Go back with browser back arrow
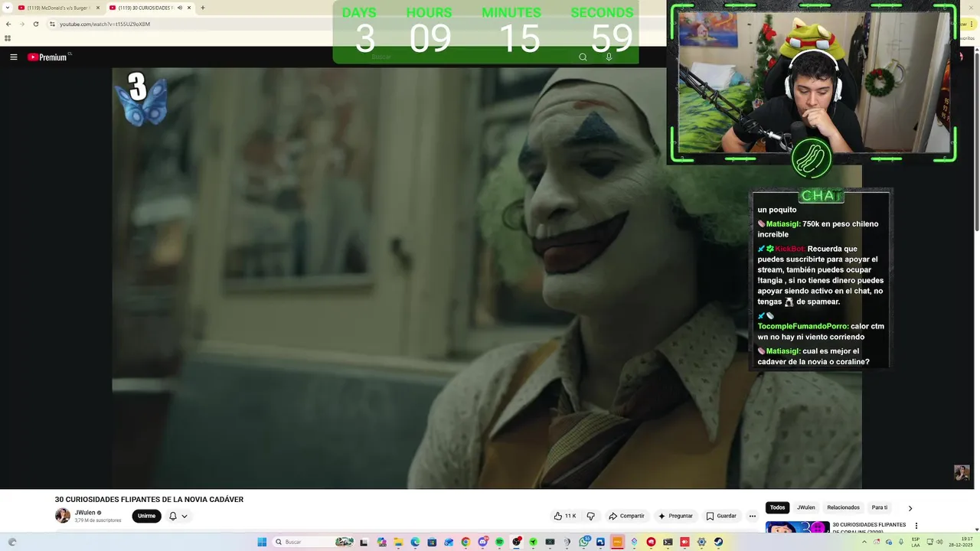 pyautogui.click(x=8, y=24)
